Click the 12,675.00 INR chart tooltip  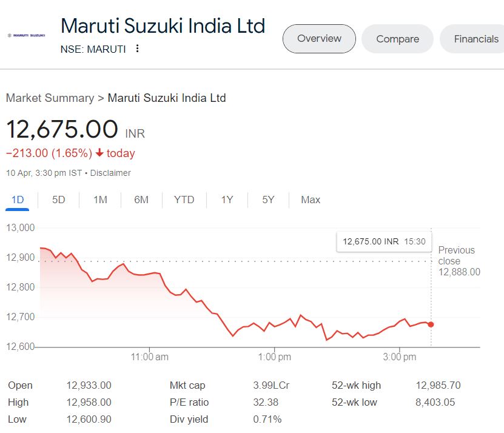pos(384,241)
